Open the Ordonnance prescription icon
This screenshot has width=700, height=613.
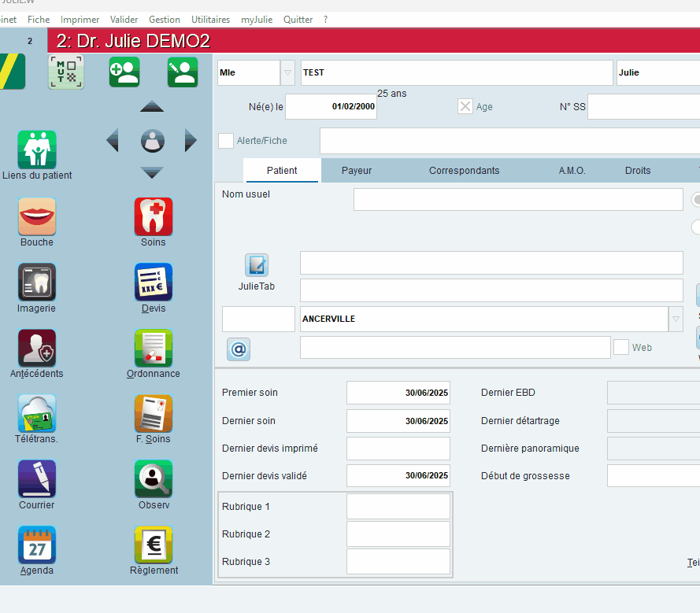tap(153, 348)
